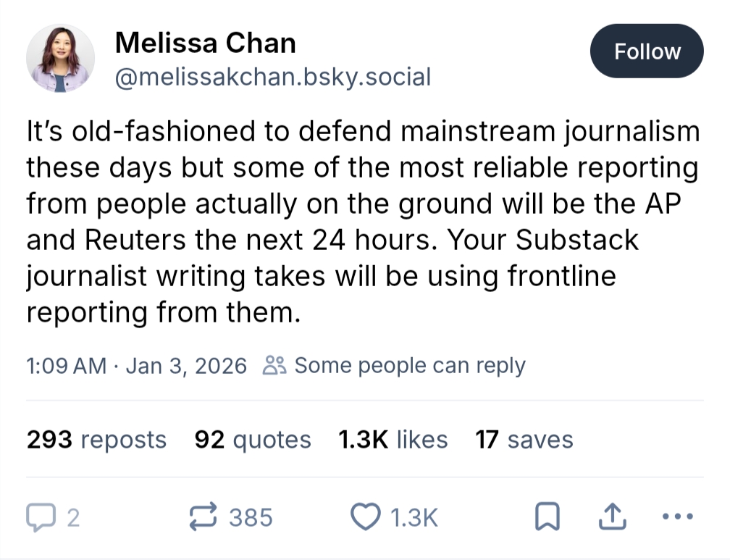Show the 1.3K likes list
The width and height of the screenshot is (730, 560).
(x=393, y=440)
